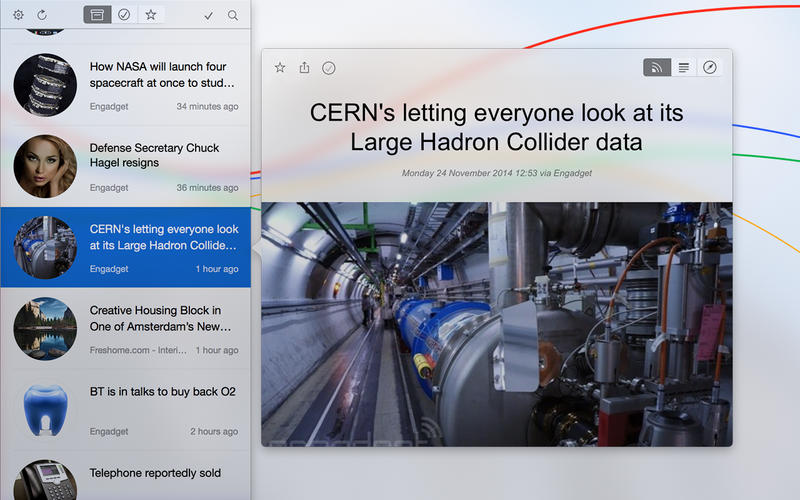Show the starred items tab in sidebar
The height and width of the screenshot is (500, 800).
151,15
